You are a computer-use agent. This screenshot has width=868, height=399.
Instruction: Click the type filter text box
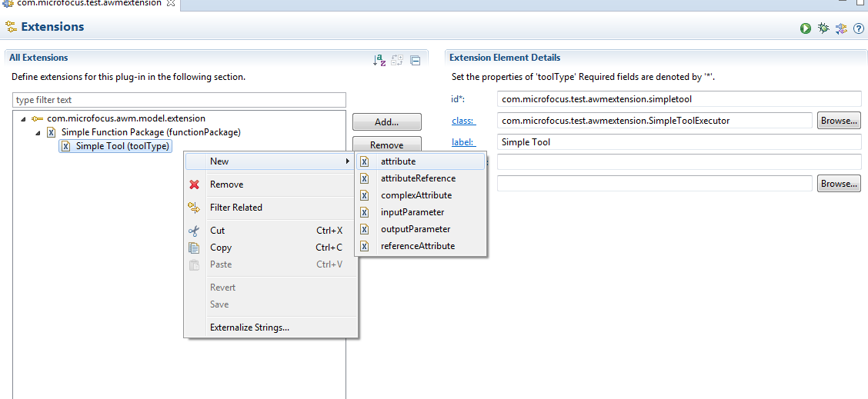(x=179, y=100)
